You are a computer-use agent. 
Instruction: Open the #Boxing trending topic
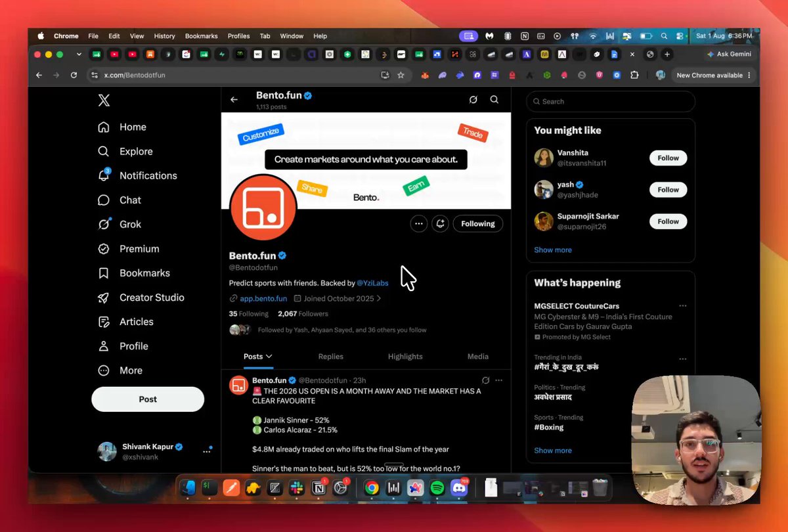(549, 428)
